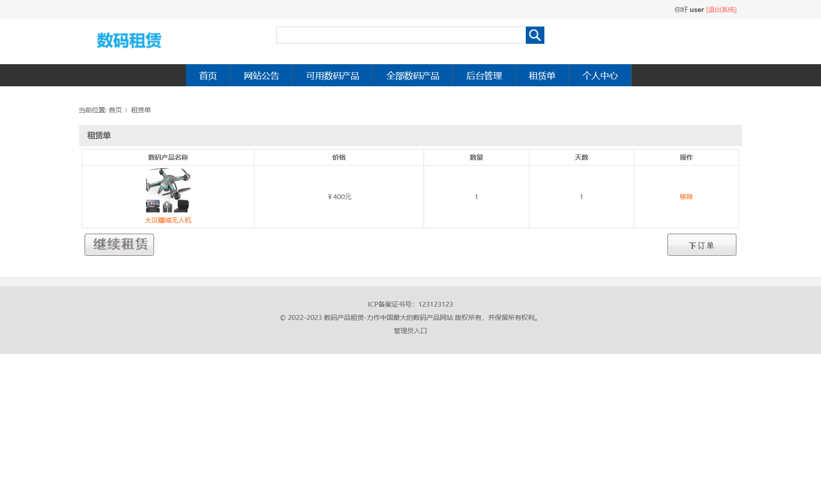The height and width of the screenshot is (504, 821).
Task: Click 租赁单 in the breadcrumb trail
Action: [x=141, y=110]
